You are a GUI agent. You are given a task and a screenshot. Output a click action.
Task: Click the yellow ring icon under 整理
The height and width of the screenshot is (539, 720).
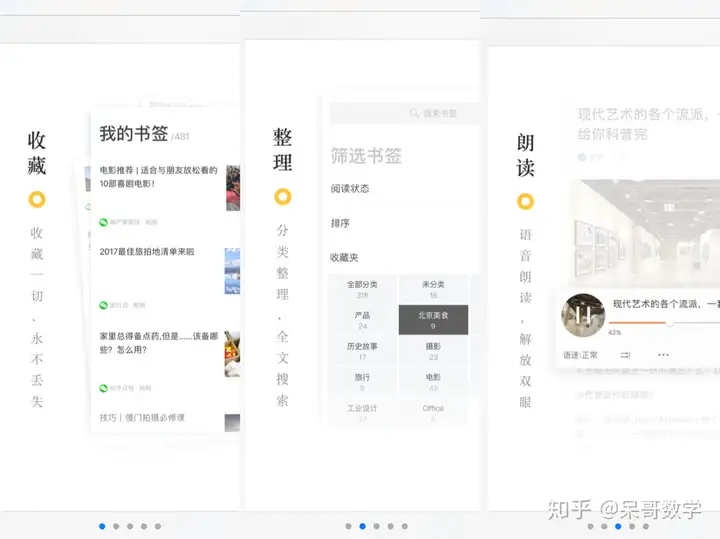283,197
